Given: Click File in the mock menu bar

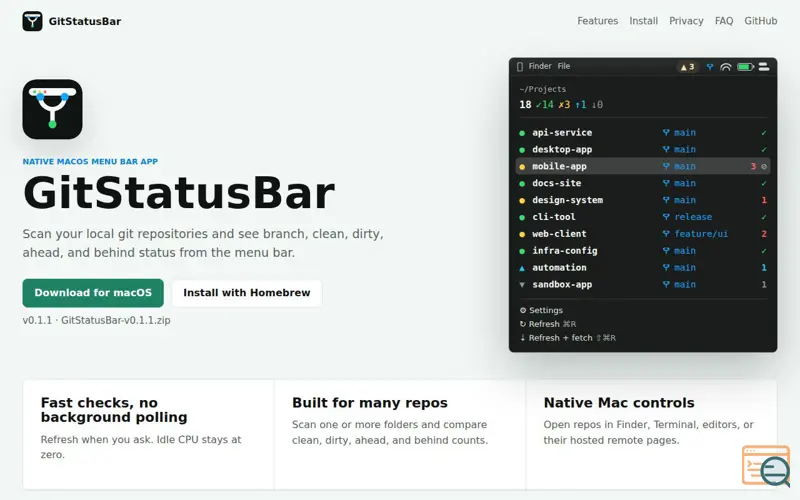Looking at the screenshot, I should click(564, 66).
